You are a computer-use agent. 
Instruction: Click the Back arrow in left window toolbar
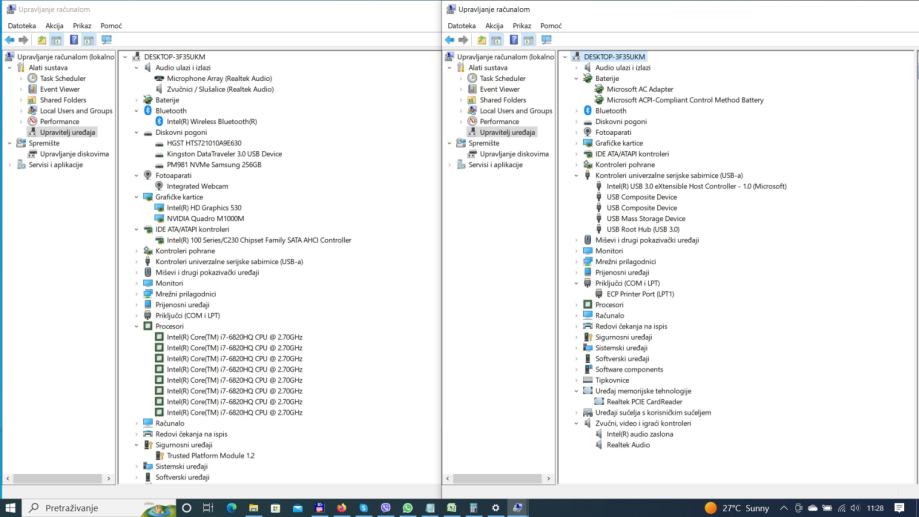coord(10,40)
